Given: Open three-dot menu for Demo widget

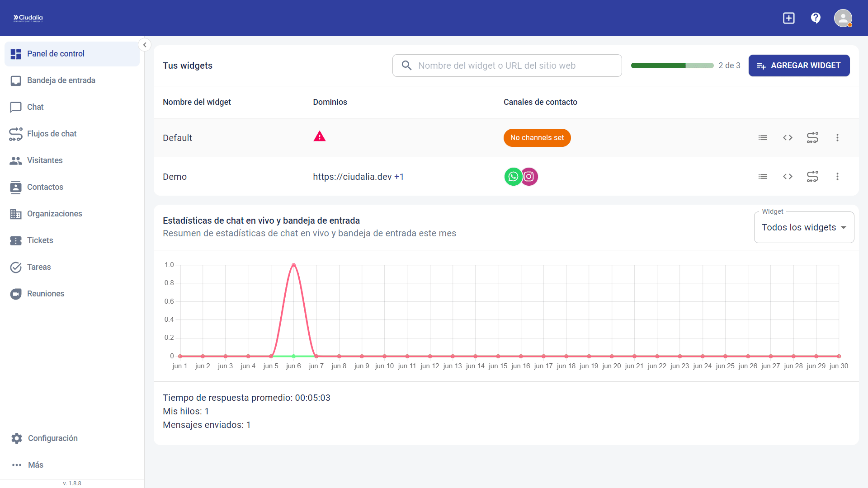Looking at the screenshot, I should [x=837, y=177].
